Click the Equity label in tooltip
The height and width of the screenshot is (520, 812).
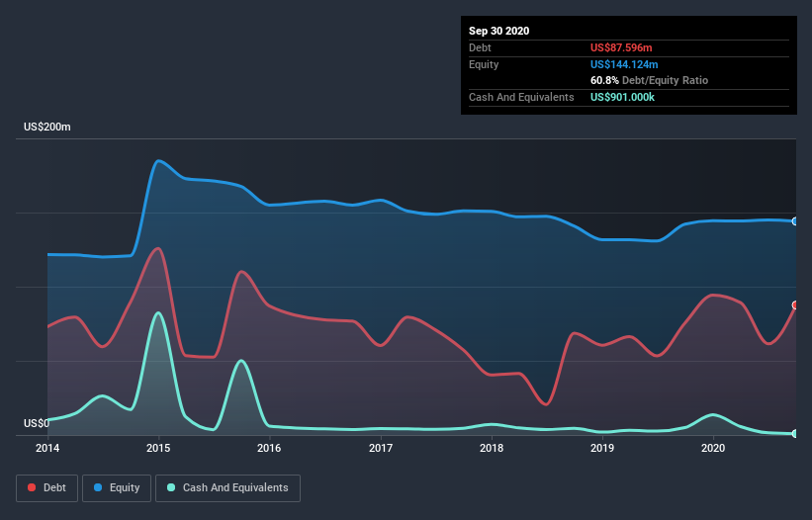tap(484, 64)
